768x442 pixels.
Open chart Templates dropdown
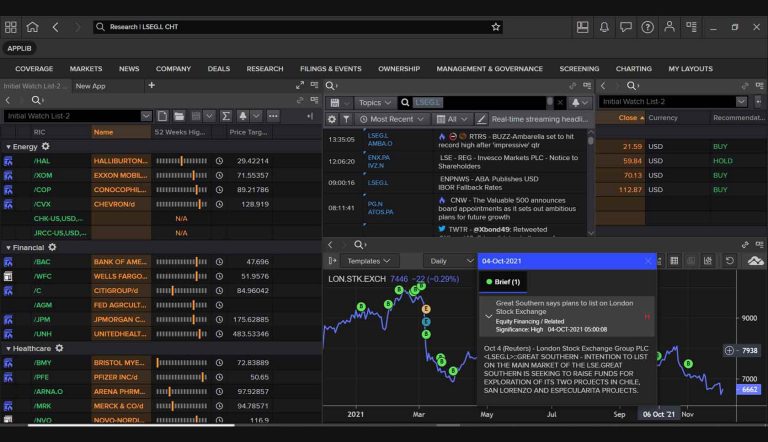[x=368, y=261]
